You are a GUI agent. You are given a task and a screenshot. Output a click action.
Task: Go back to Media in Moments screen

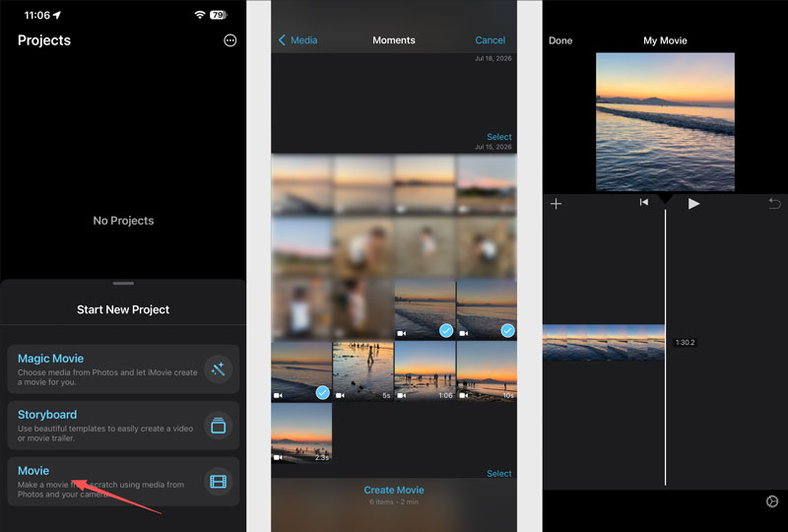pos(297,40)
